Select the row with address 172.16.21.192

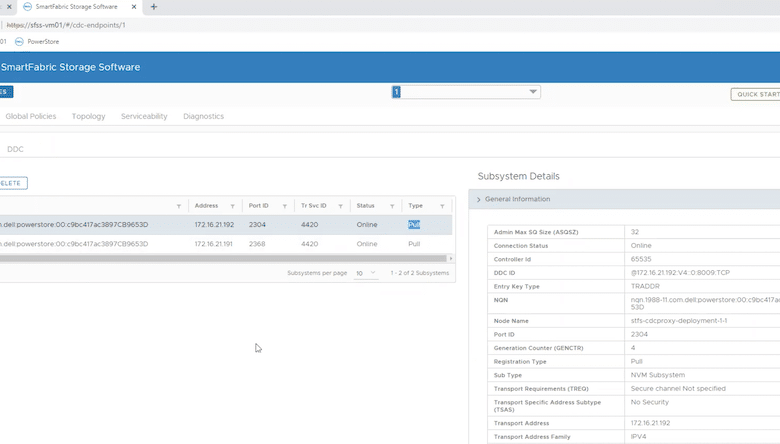[x=226, y=225]
